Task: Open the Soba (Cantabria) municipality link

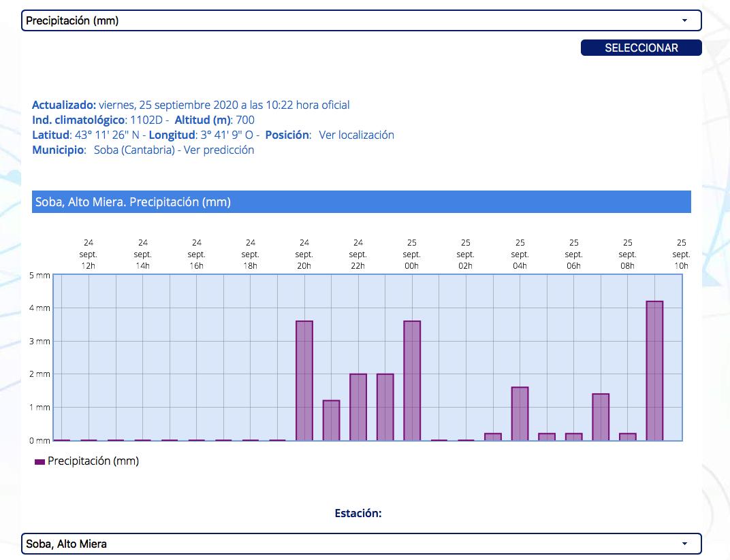Action: [134, 150]
